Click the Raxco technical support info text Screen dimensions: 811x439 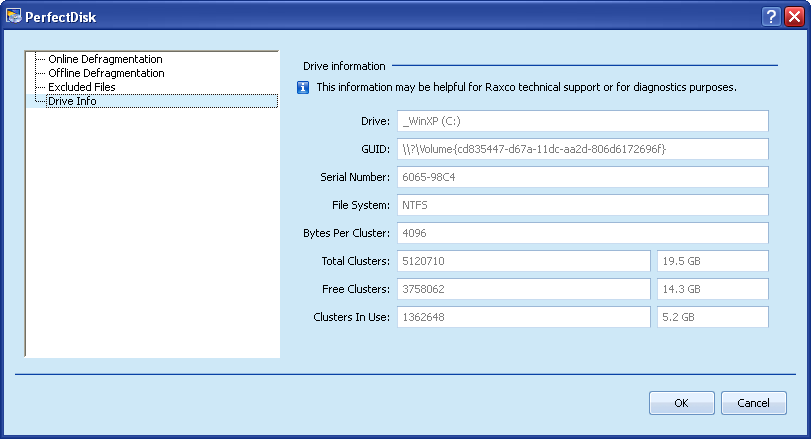(x=527, y=87)
